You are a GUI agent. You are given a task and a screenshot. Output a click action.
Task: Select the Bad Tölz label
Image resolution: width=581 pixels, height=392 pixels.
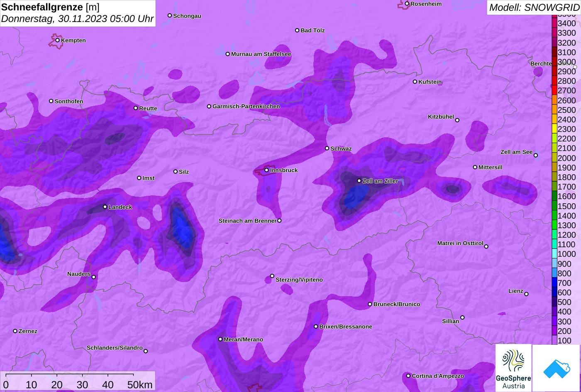[312, 30]
